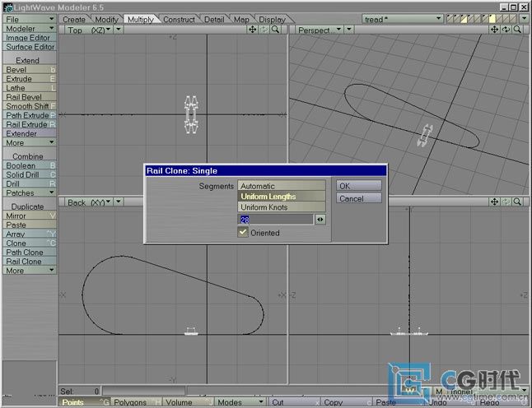532x408 pixels.
Task: Open the Modeler dropdown menu
Action: click(30, 29)
